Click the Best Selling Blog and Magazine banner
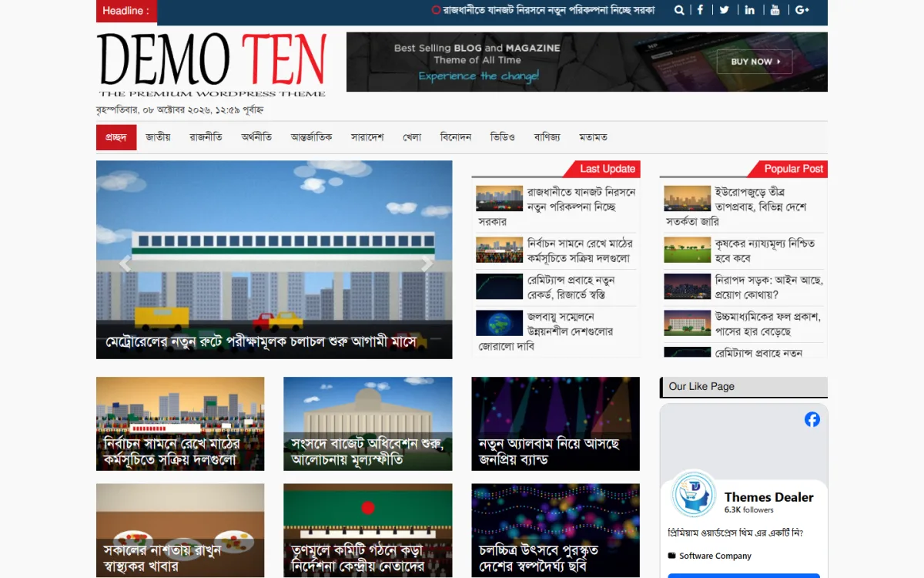The height and width of the screenshot is (578, 924). coord(587,62)
